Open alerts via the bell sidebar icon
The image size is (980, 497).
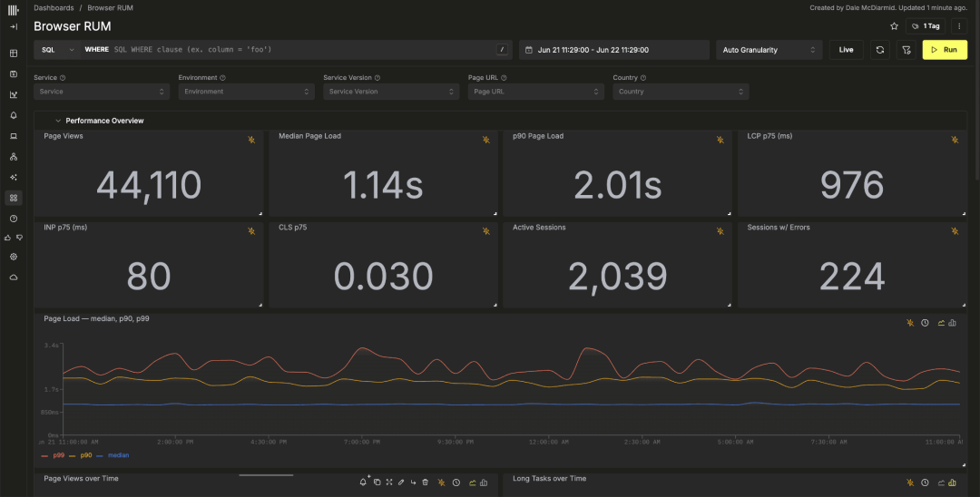(14, 115)
